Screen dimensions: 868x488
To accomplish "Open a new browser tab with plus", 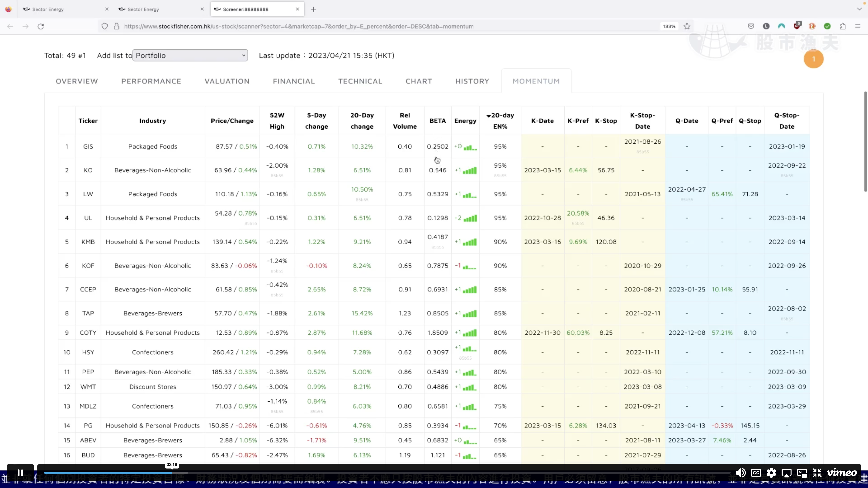I will pos(313,9).
